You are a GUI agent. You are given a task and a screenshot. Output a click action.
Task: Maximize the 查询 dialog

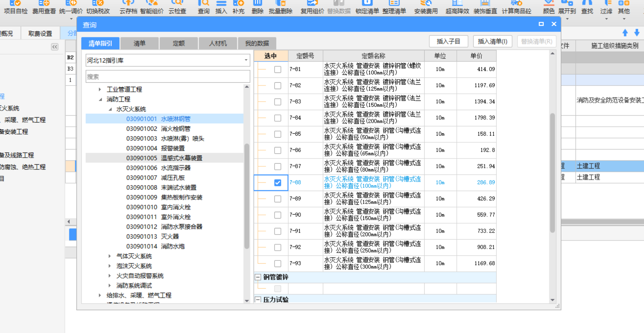click(541, 24)
